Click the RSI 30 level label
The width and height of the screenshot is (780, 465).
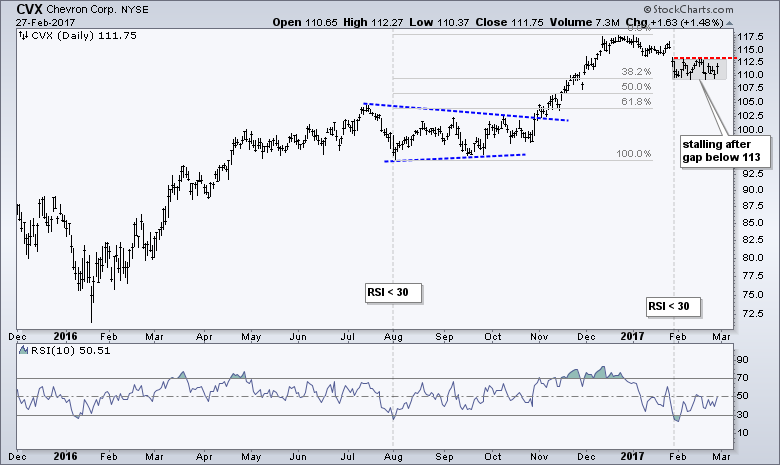(743, 415)
